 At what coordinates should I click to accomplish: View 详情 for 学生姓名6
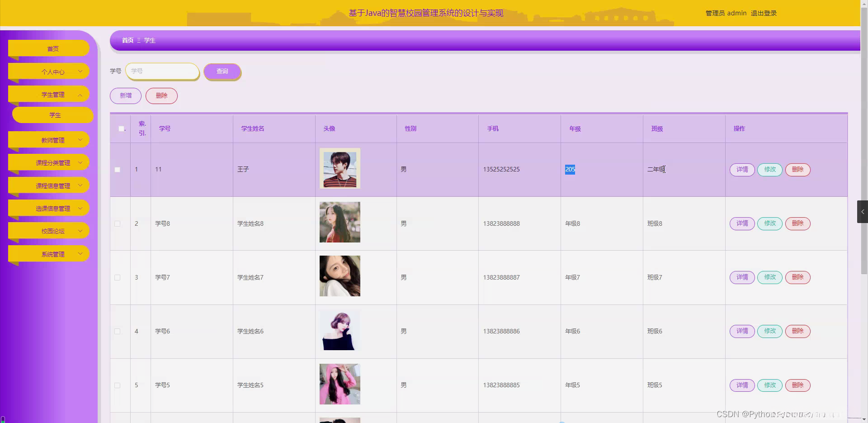(742, 331)
